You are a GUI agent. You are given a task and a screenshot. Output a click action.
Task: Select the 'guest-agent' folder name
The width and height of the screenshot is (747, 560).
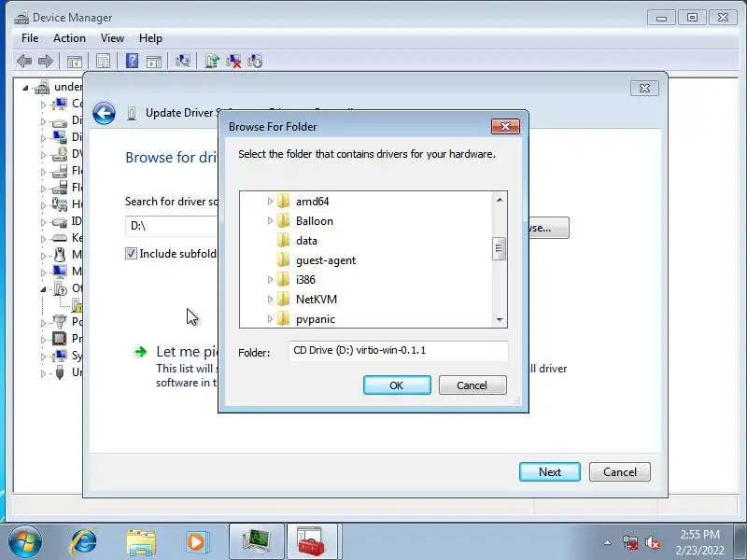click(x=326, y=260)
